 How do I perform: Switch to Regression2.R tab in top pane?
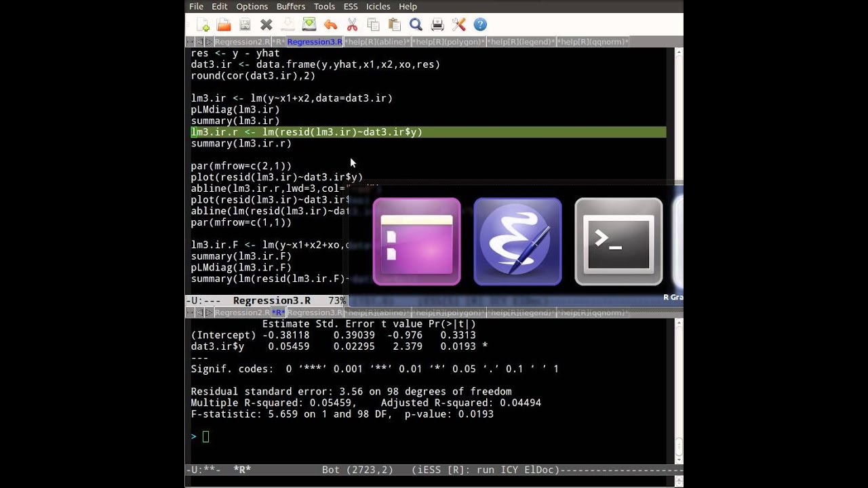[242, 42]
